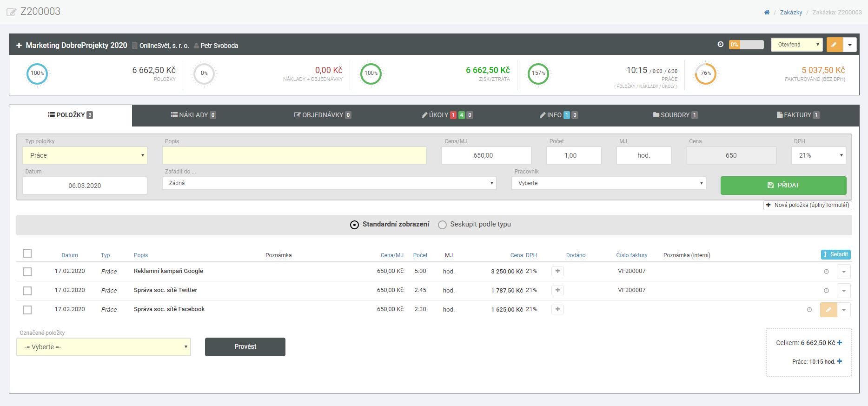Switch to the Úkoly tab
Screen dimensions: 868x406
coord(447,115)
